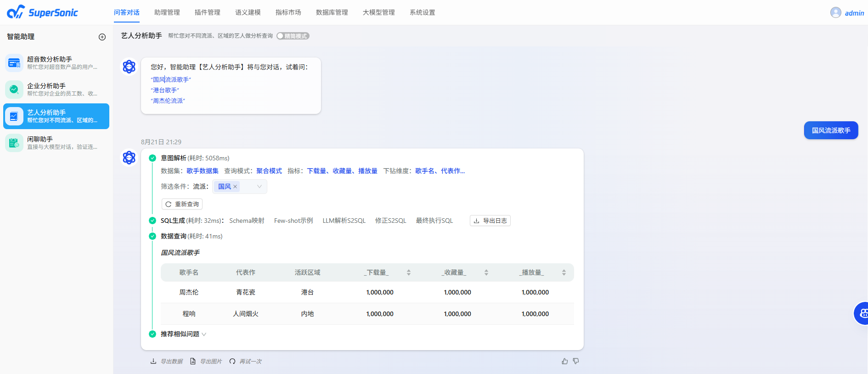868x374 pixels.
Task: Click 企业分析助手 assistant icon
Action: coord(14,90)
